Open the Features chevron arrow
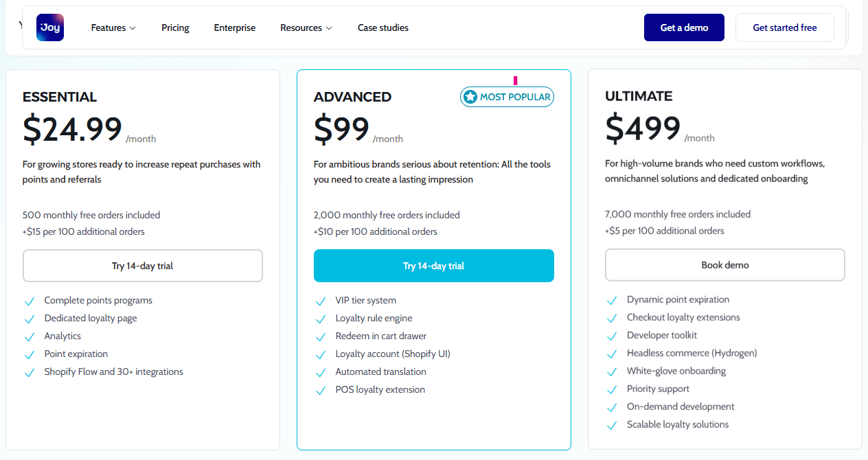Image resolution: width=868 pixels, height=460 pixels. pyautogui.click(x=132, y=28)
